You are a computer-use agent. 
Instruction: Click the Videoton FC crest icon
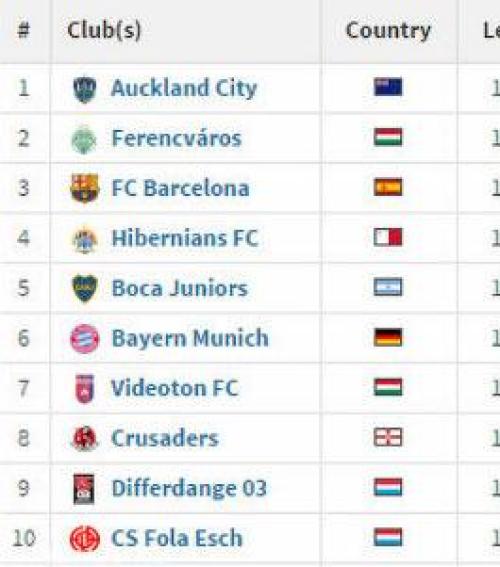85,388
